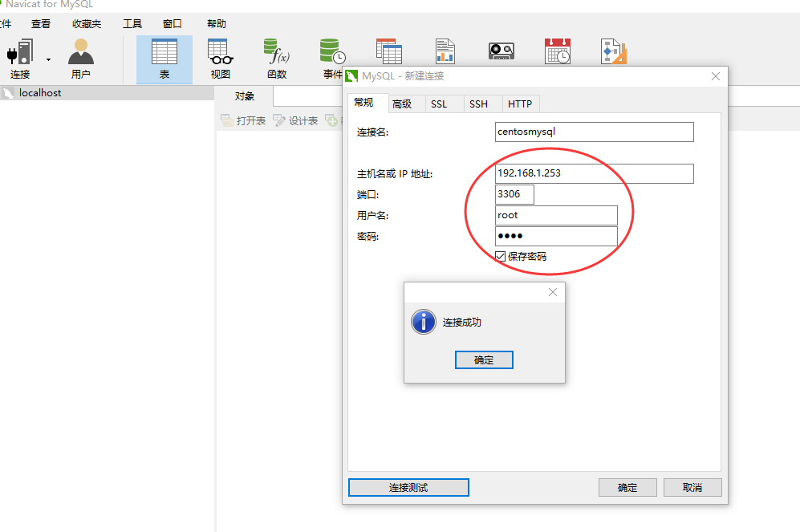Click the 对象 tab in main window

coord(245,96)
